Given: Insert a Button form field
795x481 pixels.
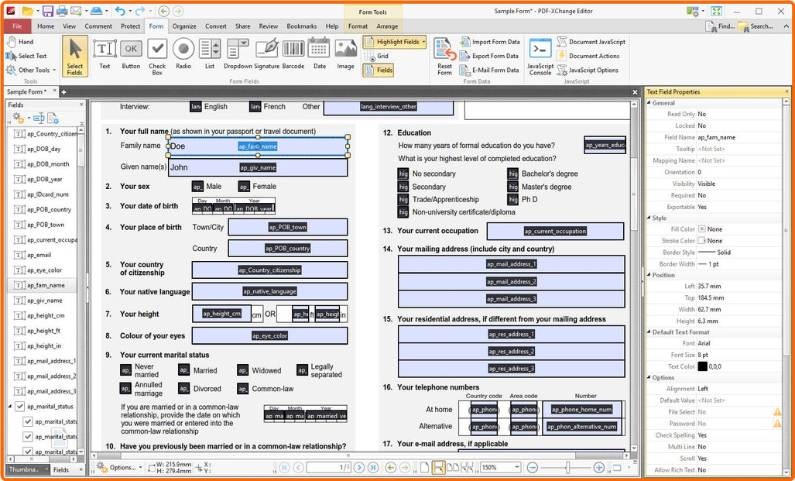Looking at the screenshot, I should point(131,54).
